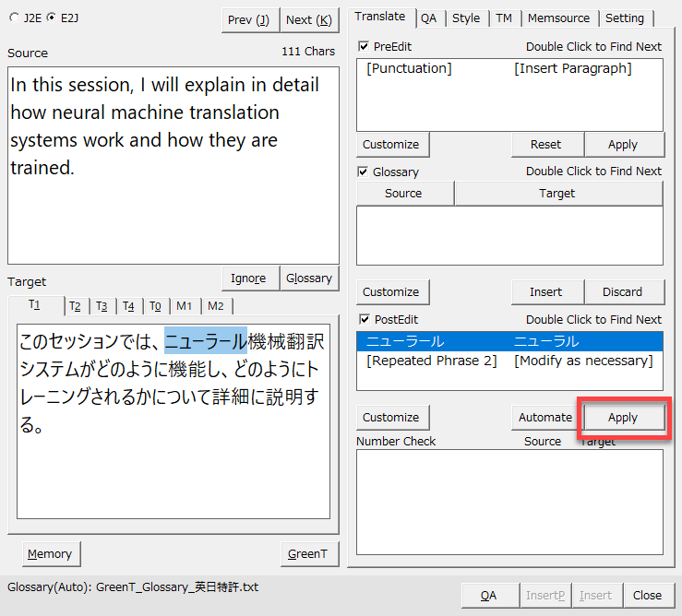This screenshot has width=682, height=616.
Task: Click Apply in the PostEdit section
Action: [622, 418]
